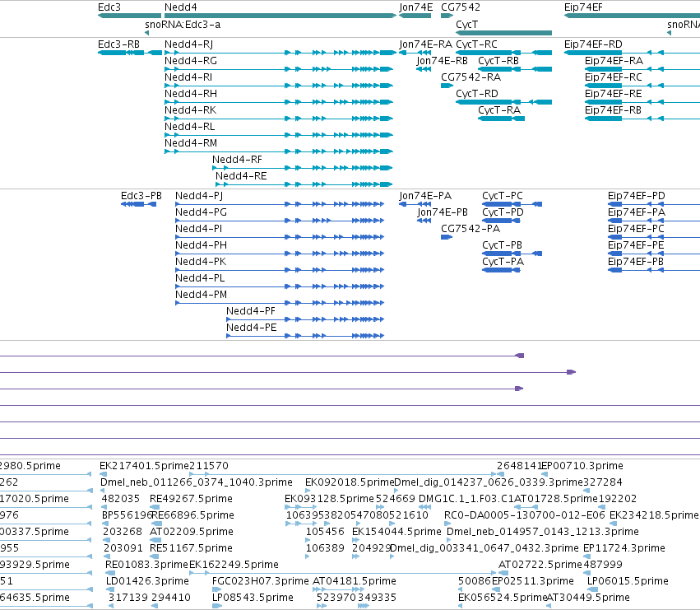700x610 pixels.
Task: Click protein Jon74E-PB
Action: (424, 221)
